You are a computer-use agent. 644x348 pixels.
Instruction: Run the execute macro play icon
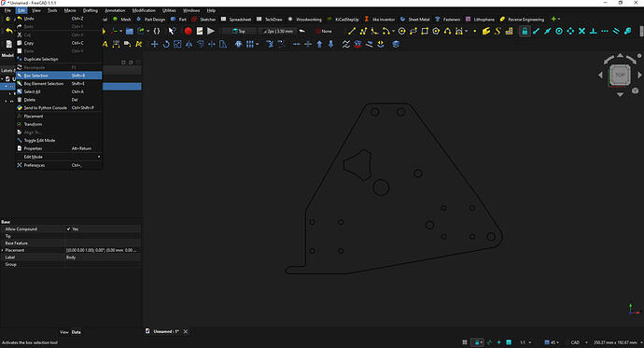click(x=211, y=31)
